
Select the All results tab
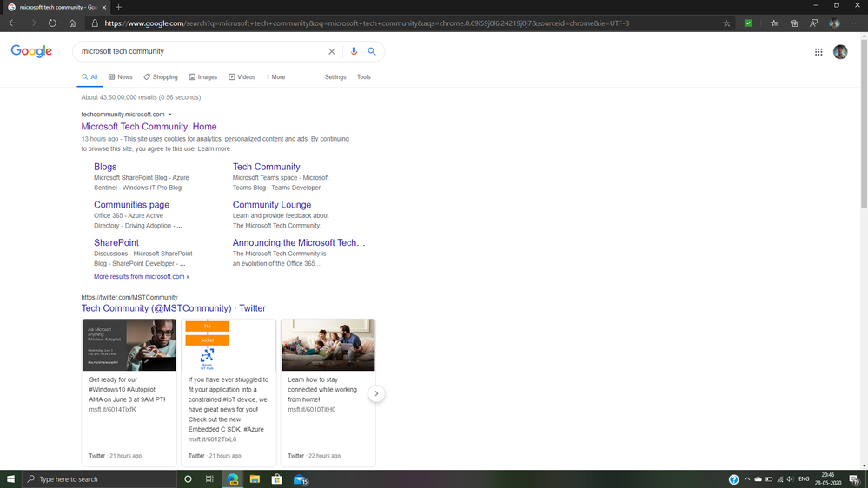89,77
